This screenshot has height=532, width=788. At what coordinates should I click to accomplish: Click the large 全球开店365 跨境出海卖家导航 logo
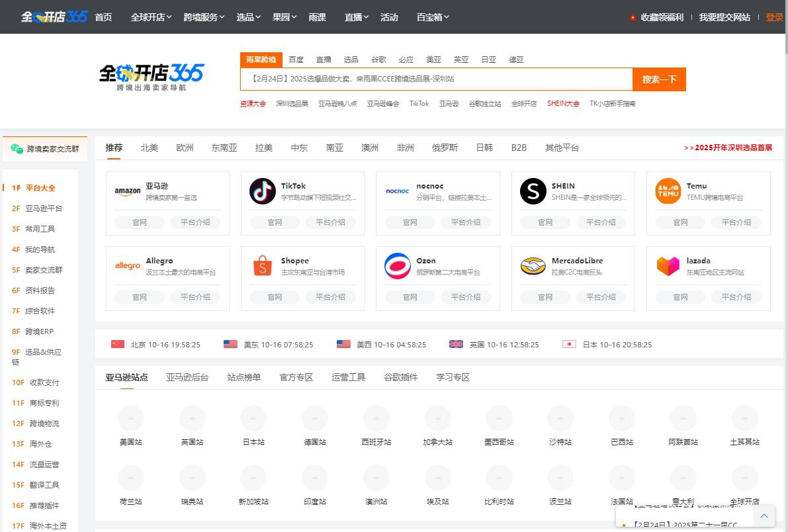152,77
